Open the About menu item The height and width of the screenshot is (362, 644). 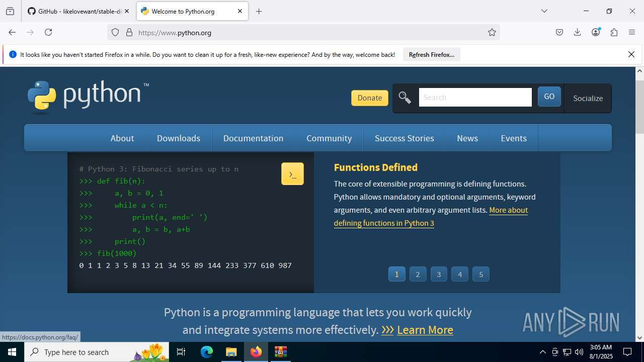(x=122, y=138)
